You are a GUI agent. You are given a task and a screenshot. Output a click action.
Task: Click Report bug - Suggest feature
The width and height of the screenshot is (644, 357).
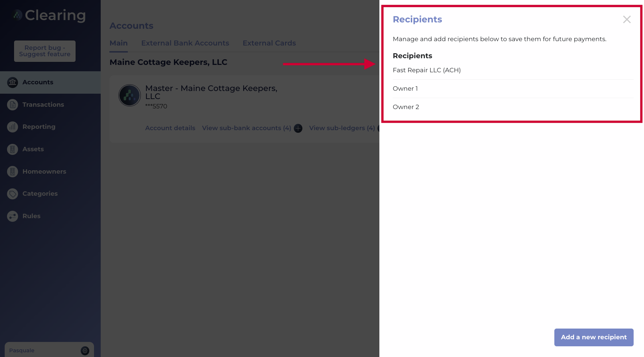pyautogui.click(x=44, y=51)
